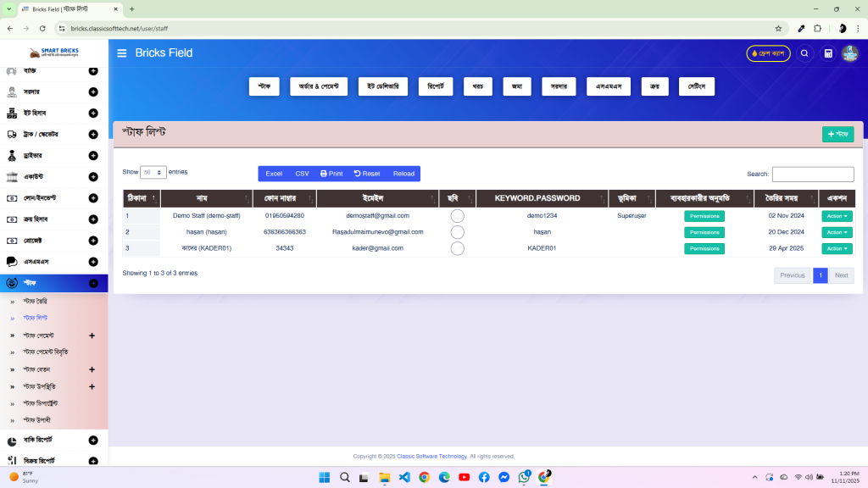Click the hamburger menu icon beside Bricks Field
868x488 pixels.
(x=121, y=53)
